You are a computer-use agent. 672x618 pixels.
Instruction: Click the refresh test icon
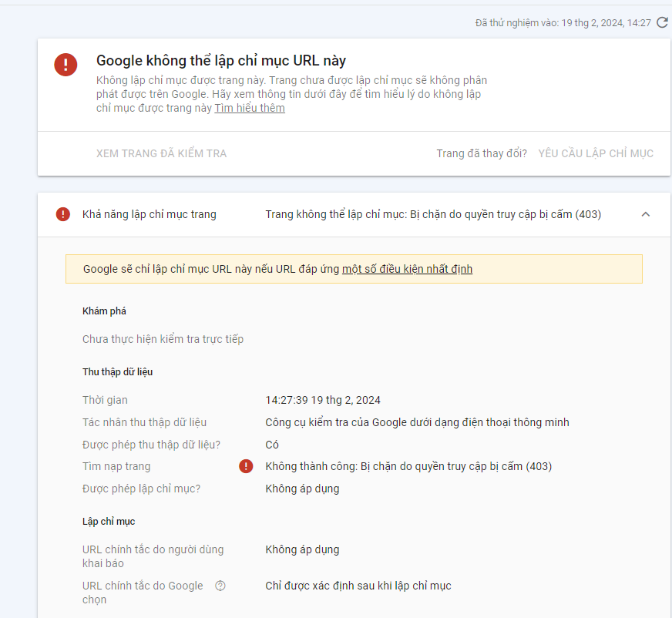coord(662,22)
